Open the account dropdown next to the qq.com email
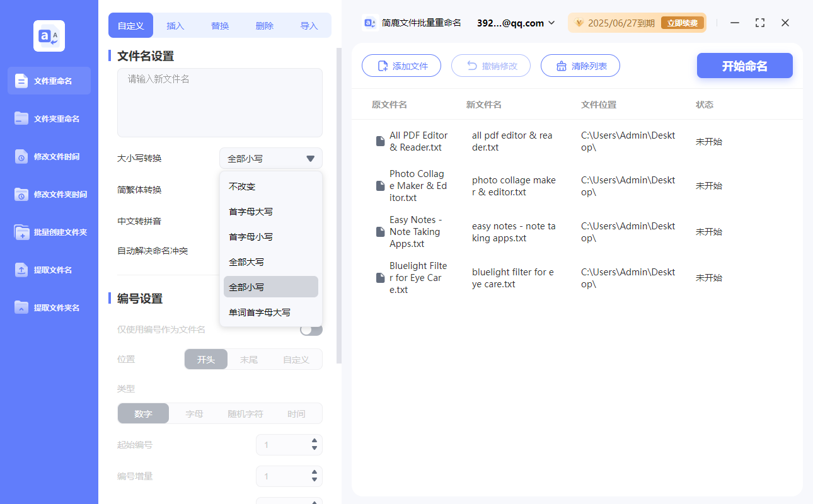Viewport: 813px width, 504px height. [551, 23]
